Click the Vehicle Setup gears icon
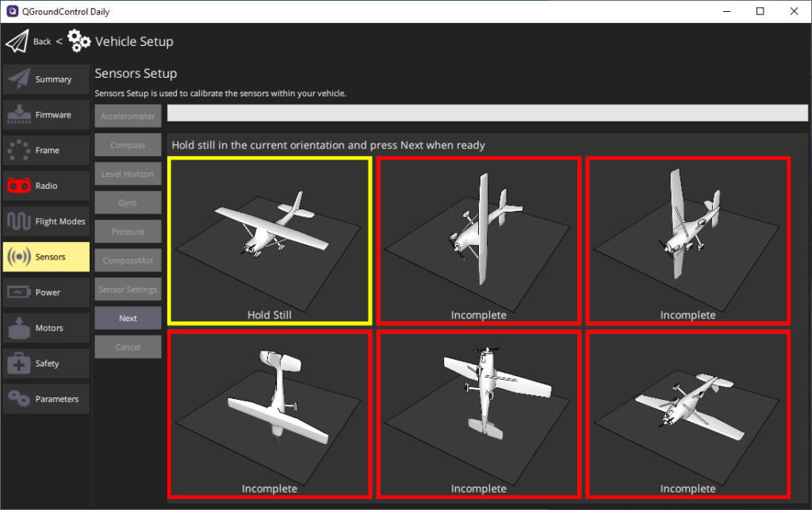Screen dimensions: 812x510 point(79,41)
